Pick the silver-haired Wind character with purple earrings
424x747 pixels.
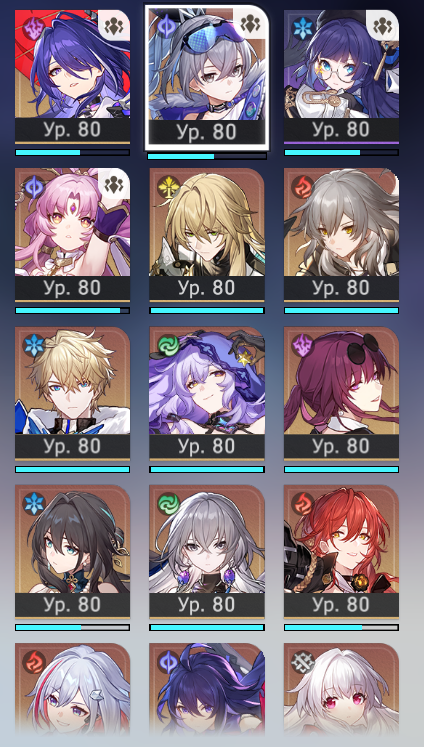pos(207,538)
